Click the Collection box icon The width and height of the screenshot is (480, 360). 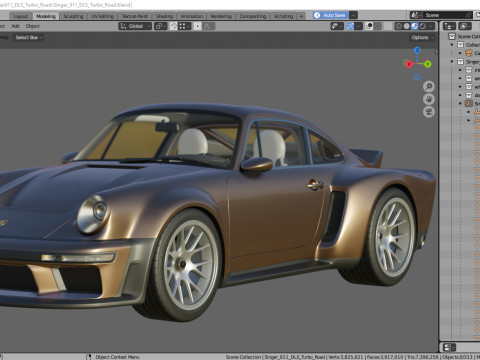coord(460,45)
